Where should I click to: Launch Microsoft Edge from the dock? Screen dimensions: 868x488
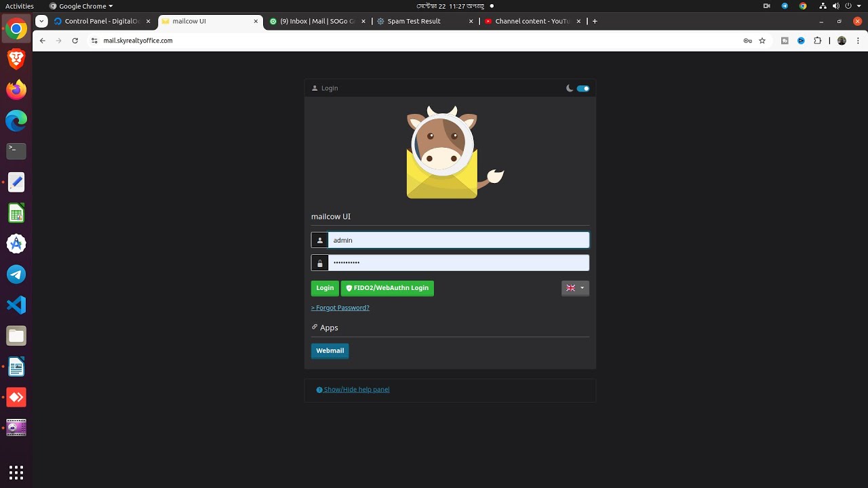coord(16,121)
